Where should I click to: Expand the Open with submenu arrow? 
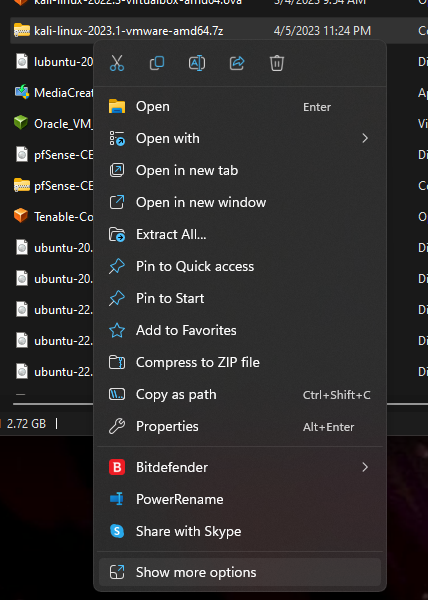(x=365, y=138)
